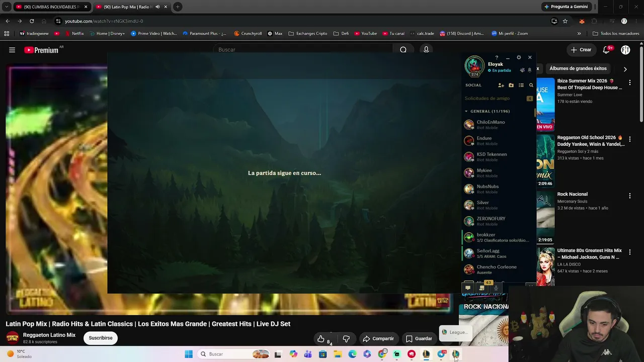Open the friends list view options icon
Image resolution: width=644 pixels, height=362 pixels.
pos(521,85)
